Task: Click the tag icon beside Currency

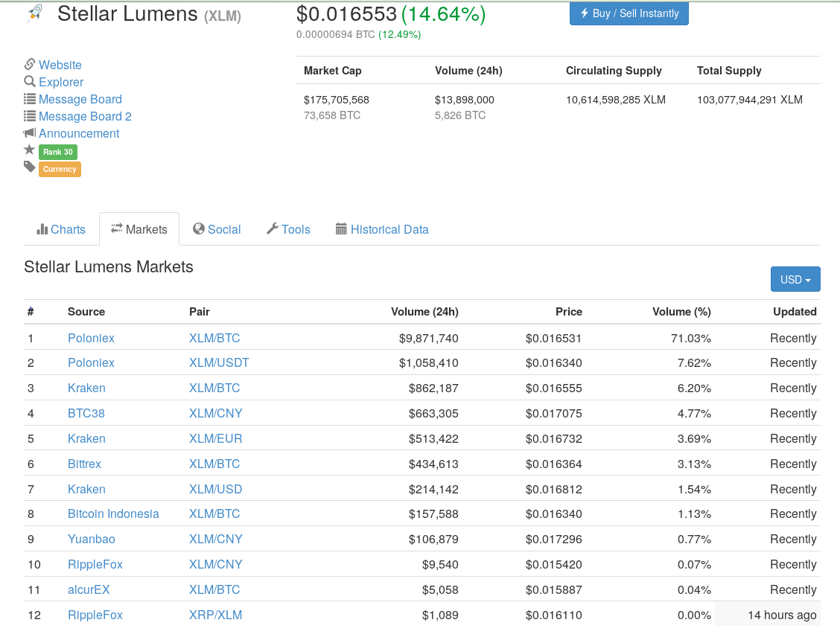Action: point(30,167)
